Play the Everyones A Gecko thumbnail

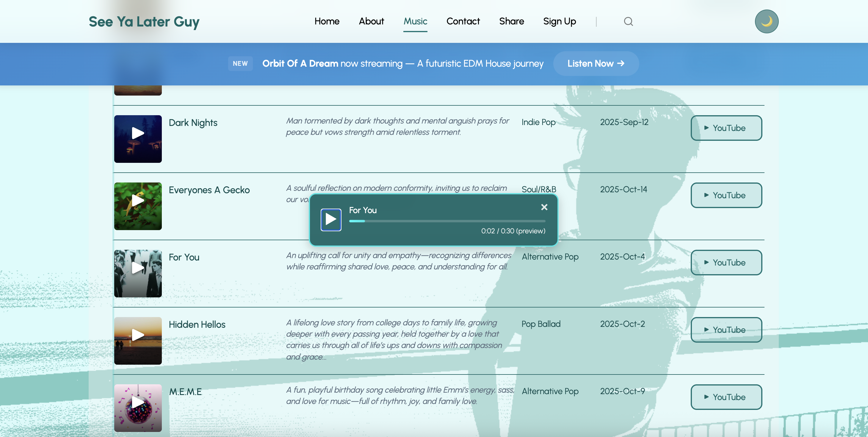click(137, 200)
